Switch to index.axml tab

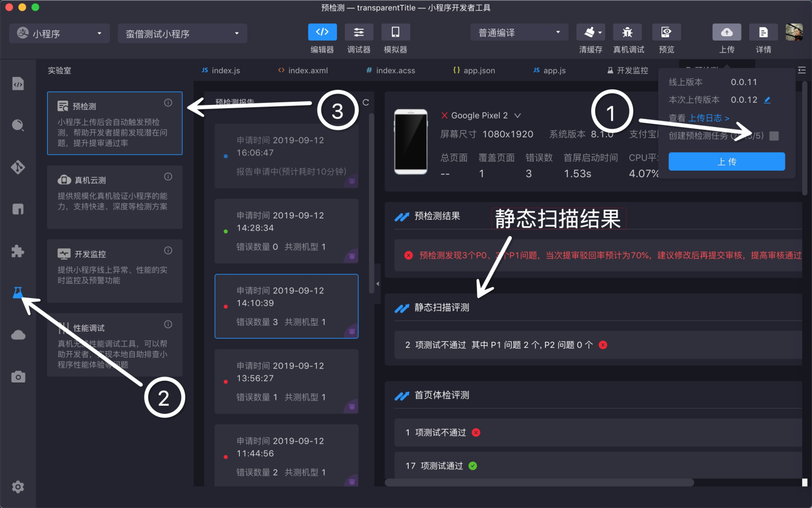click(303, 70)
